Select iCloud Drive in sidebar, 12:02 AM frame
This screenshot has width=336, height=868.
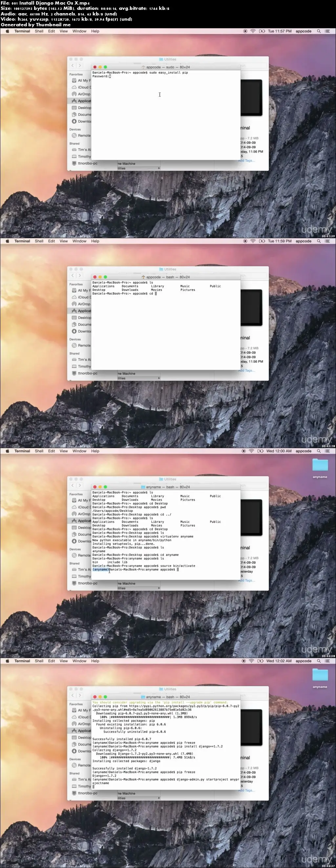81,717
